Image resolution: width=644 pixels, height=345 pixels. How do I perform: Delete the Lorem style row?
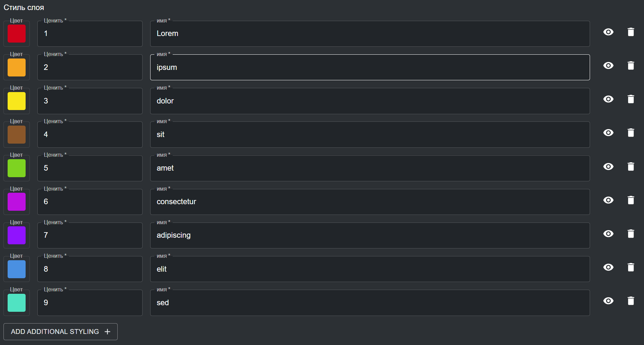pyautogui.click(x=631, y=32)
